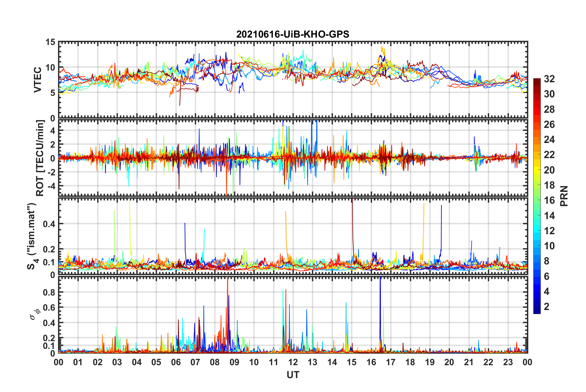The height and width of the screenshot is (392, 586).
Task: Click the VTEC axis tick label 15
Action: (x=50, y=42)
